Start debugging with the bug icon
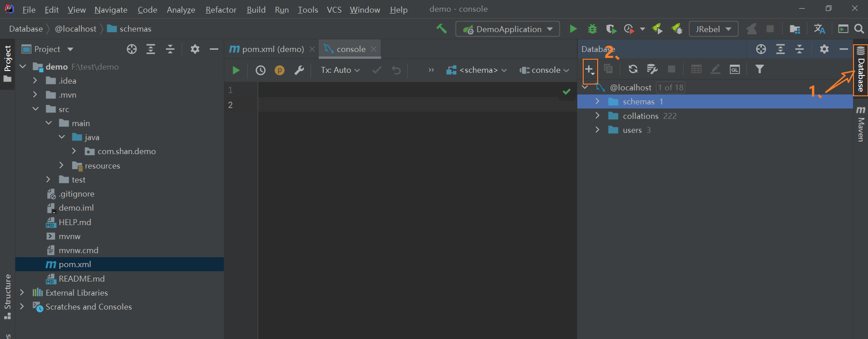 pyautogui.click(x=592, y=29)
